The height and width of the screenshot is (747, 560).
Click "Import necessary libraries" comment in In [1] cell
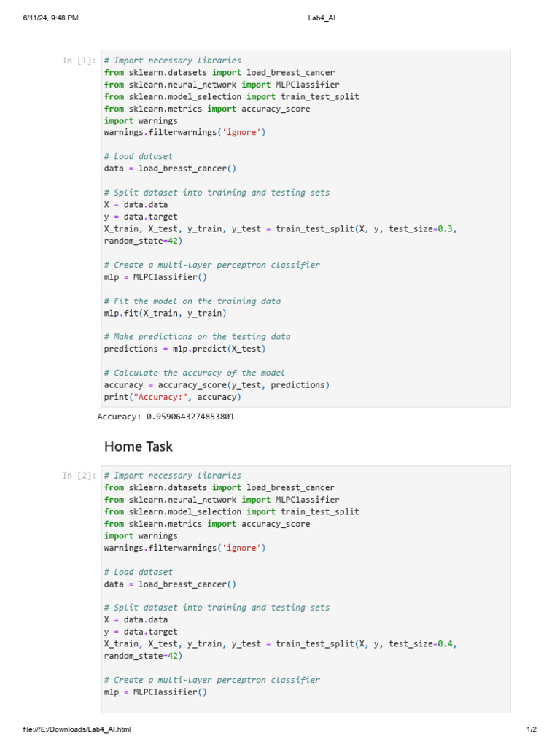pos(172,61)
